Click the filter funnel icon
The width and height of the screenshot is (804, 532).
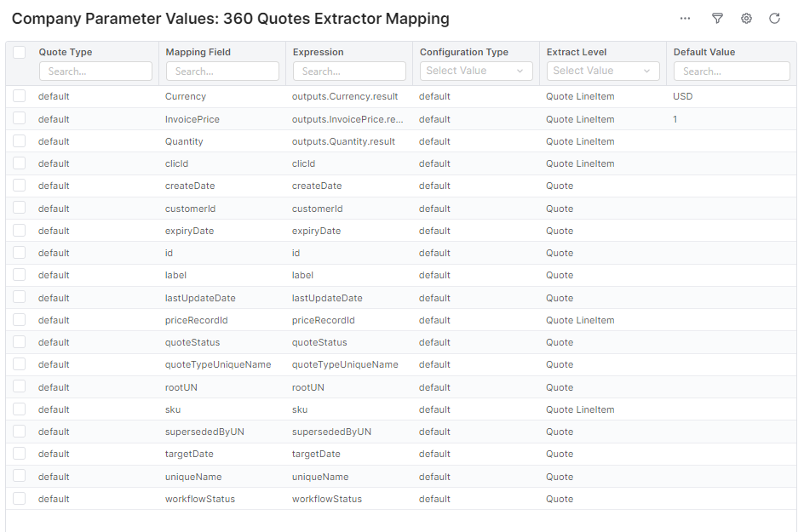click(717, 19)
